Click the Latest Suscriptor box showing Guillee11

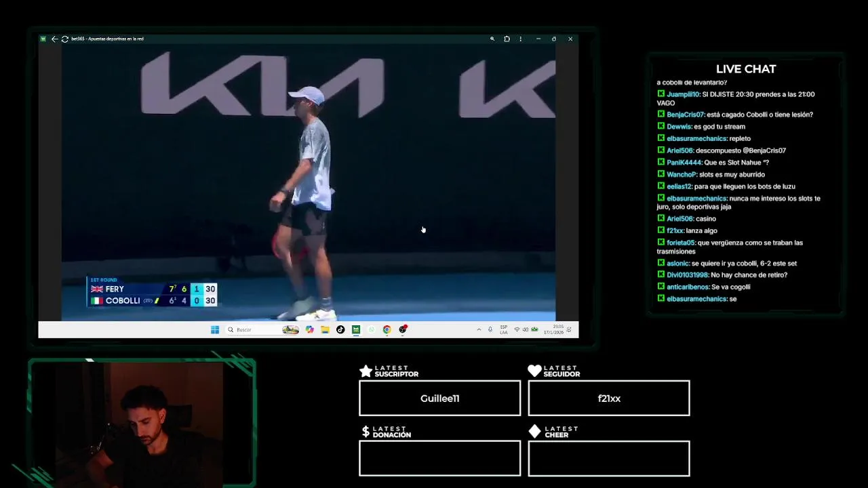440,398
